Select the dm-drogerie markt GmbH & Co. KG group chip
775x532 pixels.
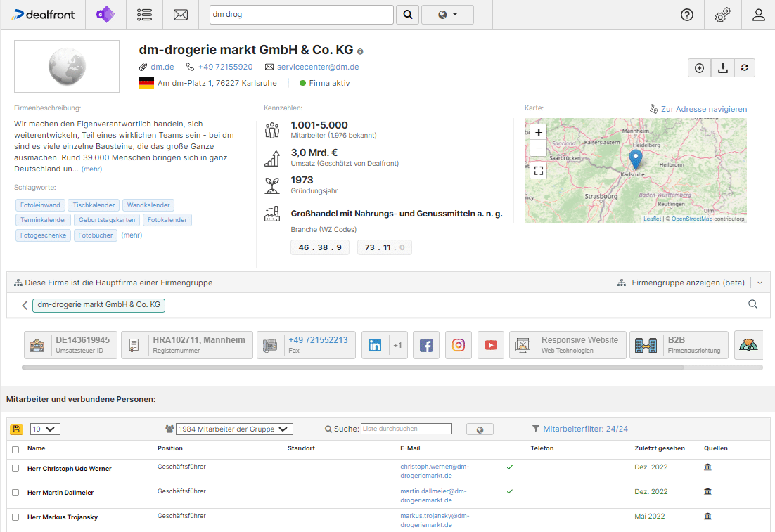[99, 305]
